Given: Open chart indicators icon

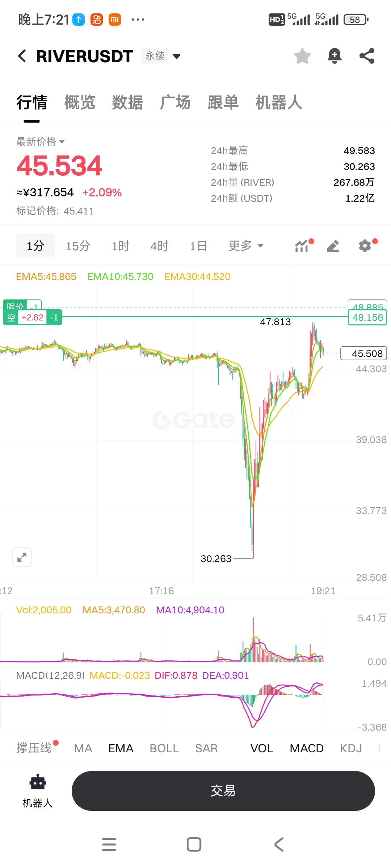Looking at the screenshot, I should click(302, 246).
